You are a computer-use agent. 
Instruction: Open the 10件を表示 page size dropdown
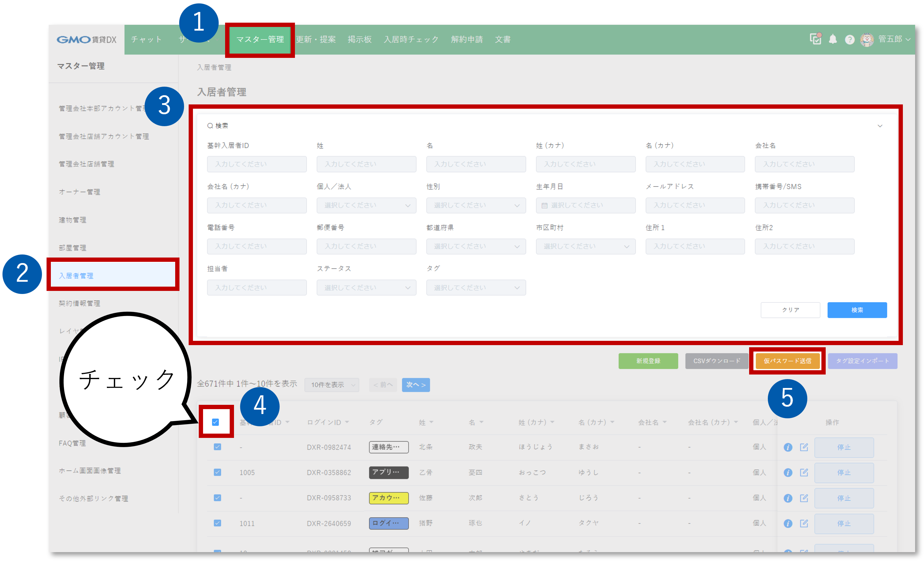tap(332, 385)
